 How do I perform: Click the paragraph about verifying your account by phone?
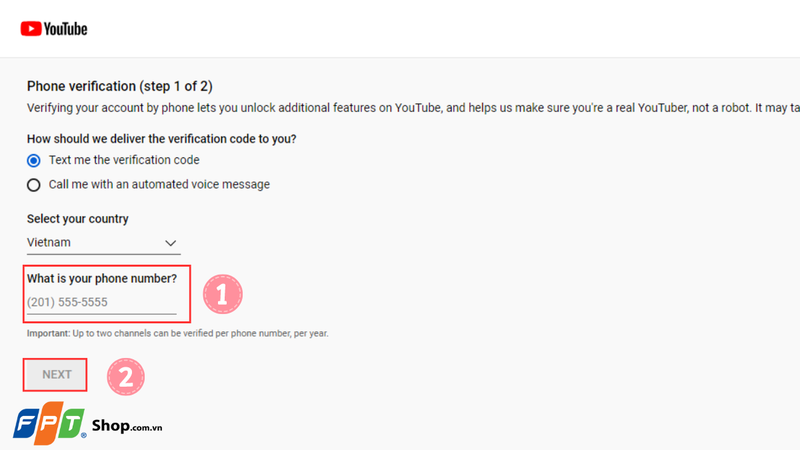pos(400,108)
